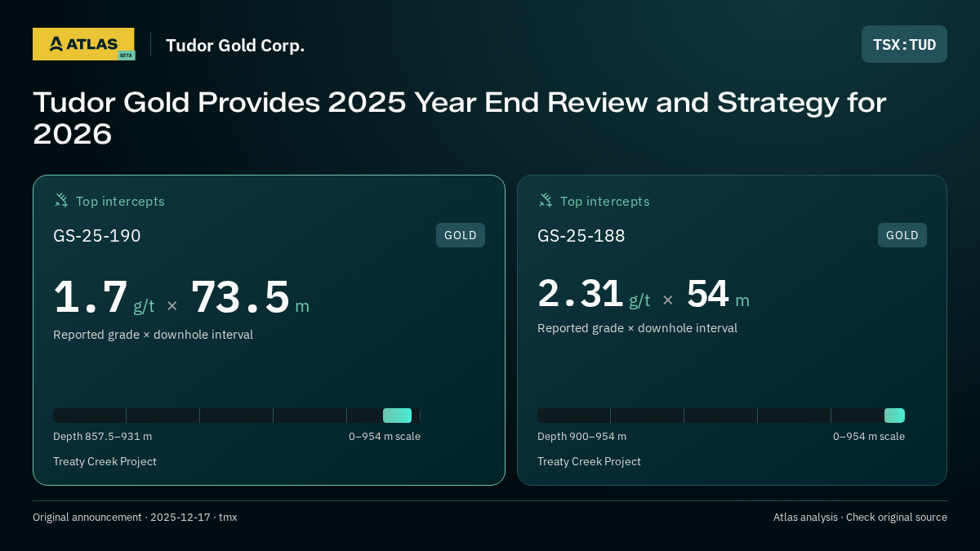Click the 2.31 g/t grade value
The width and height of the screenshot is (980, 551).
point(594,294)
